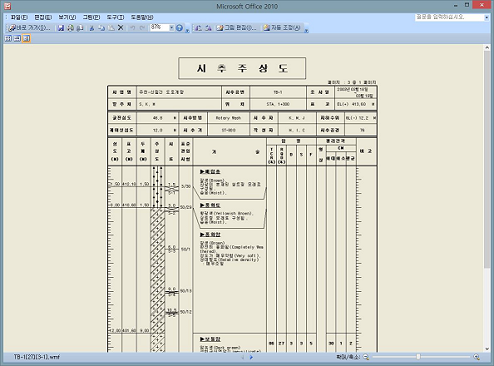494x366 pixels.
Task: Open the 그림(P) menu
Action: pyautogui.click(x=91, y=17)
